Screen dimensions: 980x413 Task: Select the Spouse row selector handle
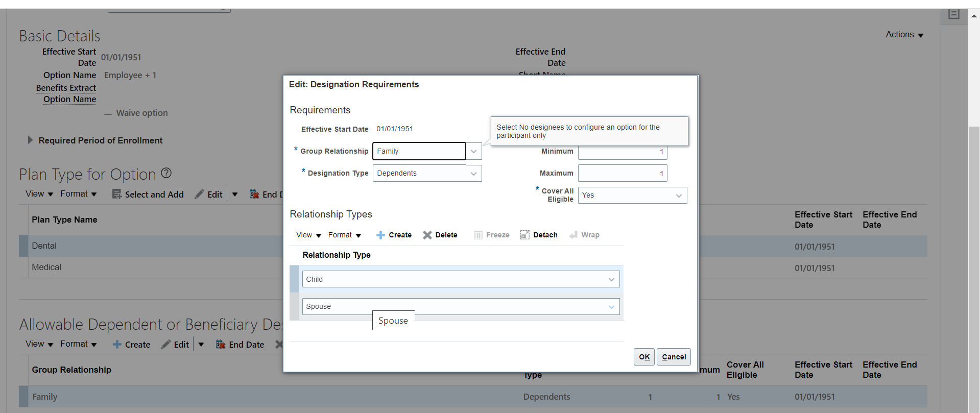click(294, 306)
